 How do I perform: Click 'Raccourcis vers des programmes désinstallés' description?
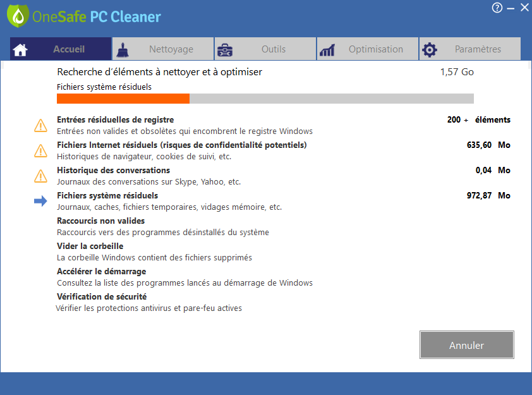163,233
